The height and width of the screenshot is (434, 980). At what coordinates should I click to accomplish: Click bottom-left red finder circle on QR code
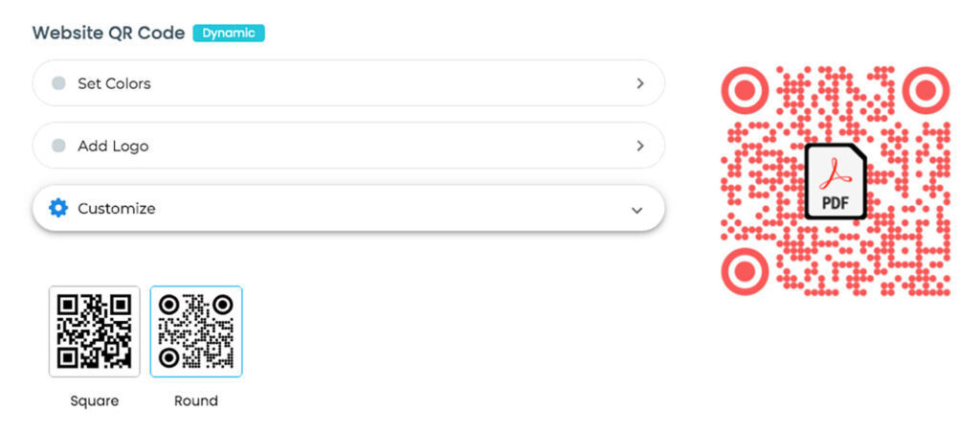point(745,271)
